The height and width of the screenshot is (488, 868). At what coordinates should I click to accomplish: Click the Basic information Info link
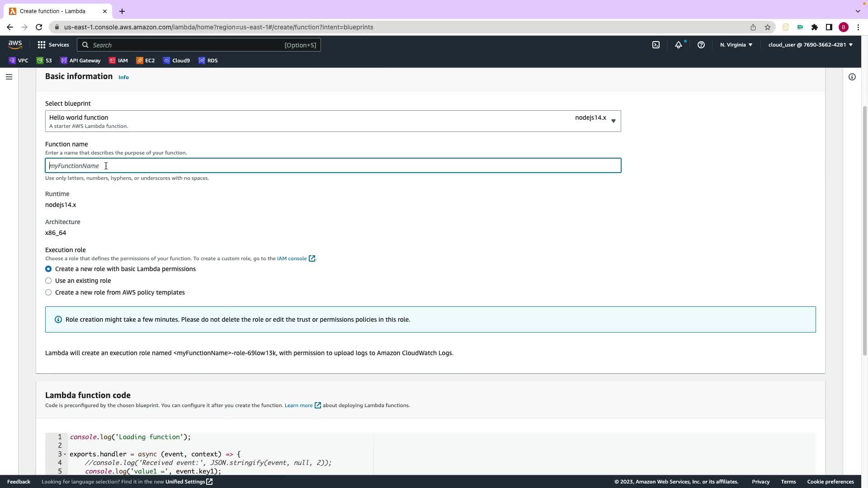pos(123,77)
